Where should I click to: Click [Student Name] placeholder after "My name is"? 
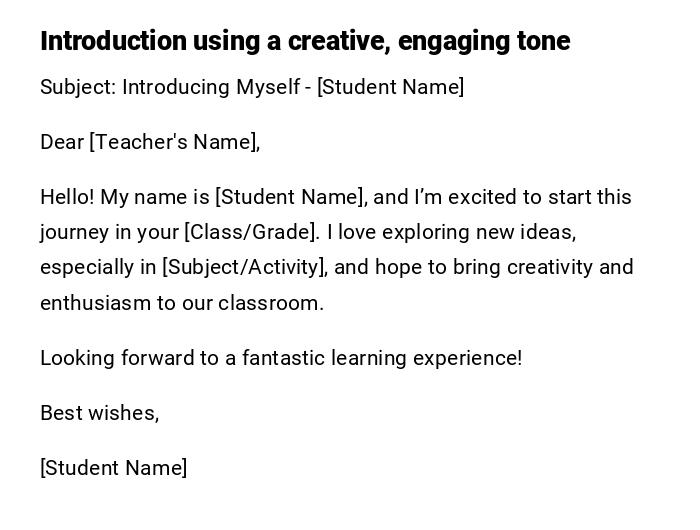pos(291,197)
